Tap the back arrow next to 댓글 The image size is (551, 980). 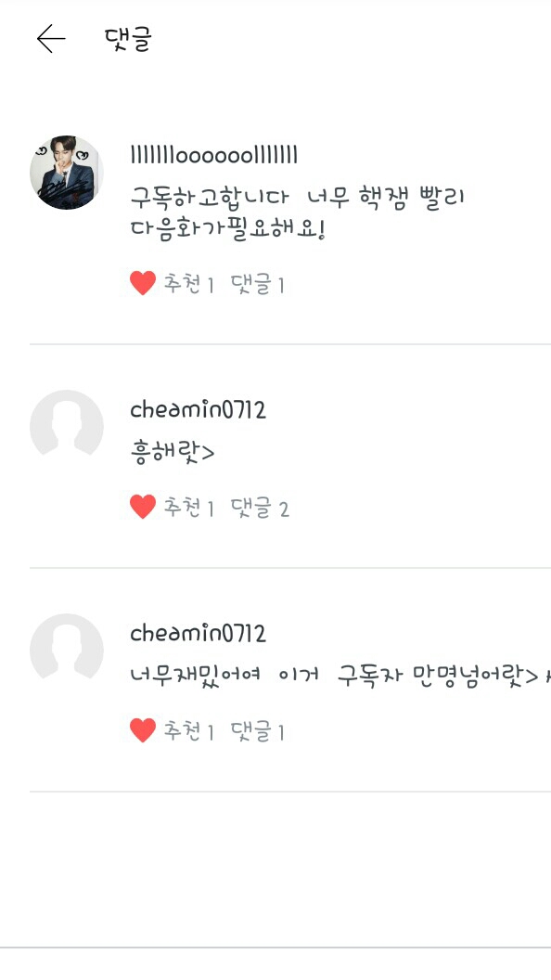click(x=51, y=39)
